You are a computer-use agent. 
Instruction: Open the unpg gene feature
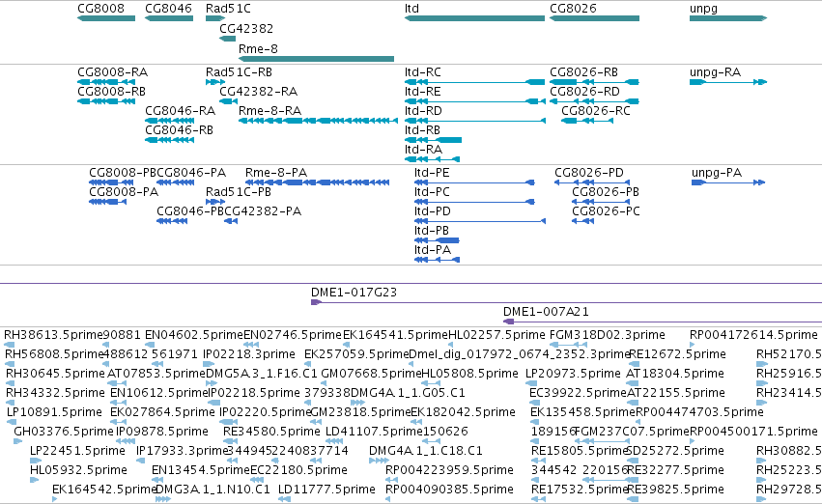[x=728, y=18]
